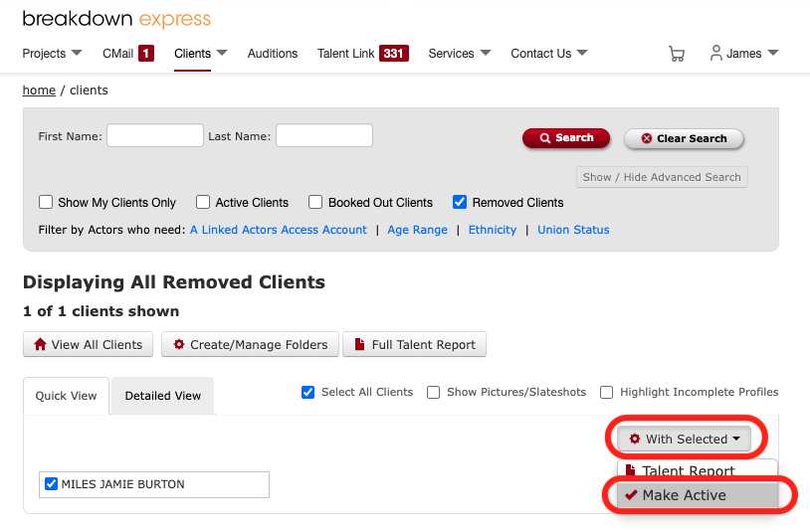Click the gear icon on Create/Manage Folders
The width and height of the screenshot is (810, 532).
point(179,344)
